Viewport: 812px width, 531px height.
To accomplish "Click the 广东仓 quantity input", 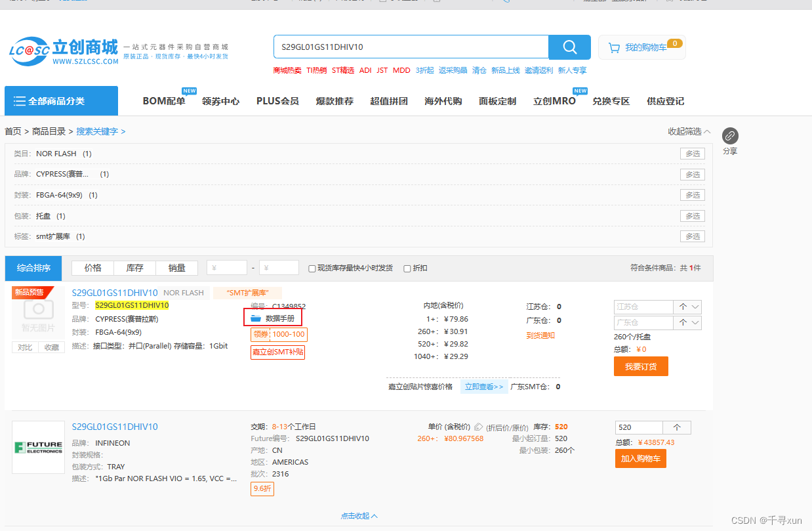I will point(643,322).
